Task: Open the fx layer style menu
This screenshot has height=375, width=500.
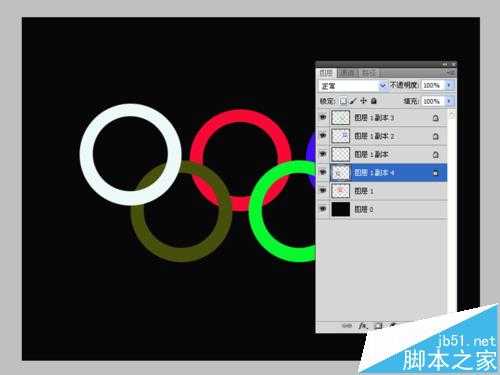Action: pos(363,326)
